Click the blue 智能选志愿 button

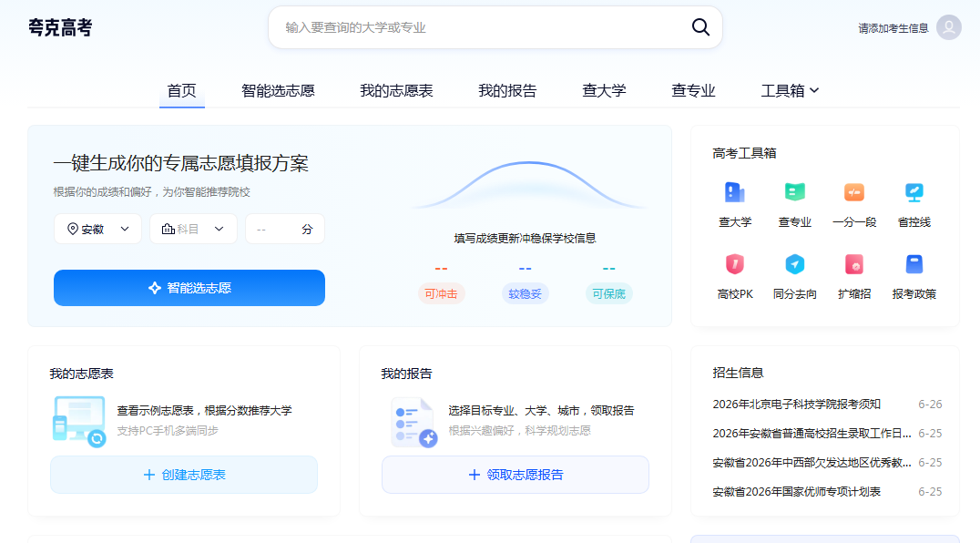tap(189, 287)
